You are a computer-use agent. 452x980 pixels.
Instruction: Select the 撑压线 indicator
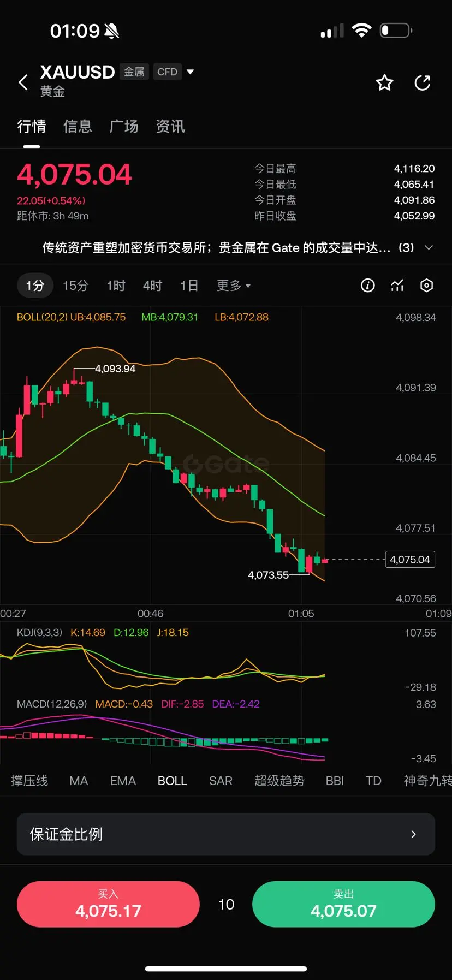(29, 781)
